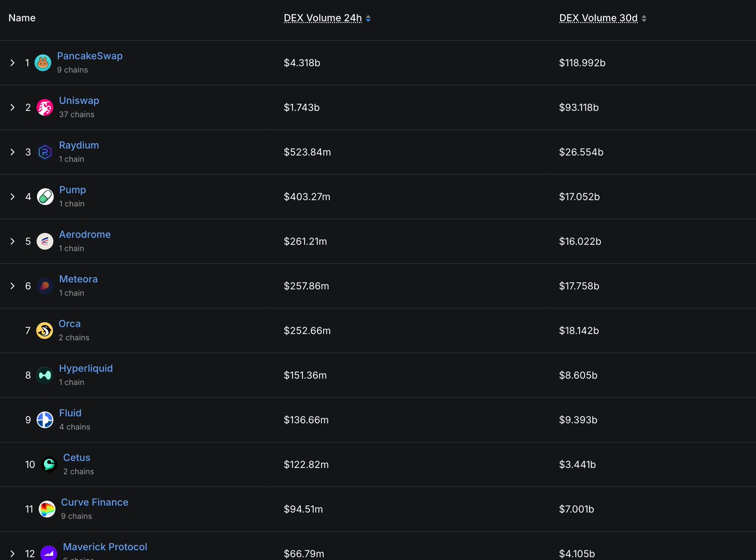Click the $4.318b 24h volume cell
The height and width of the screenshot is (560, 756).
tap(302, 63)
